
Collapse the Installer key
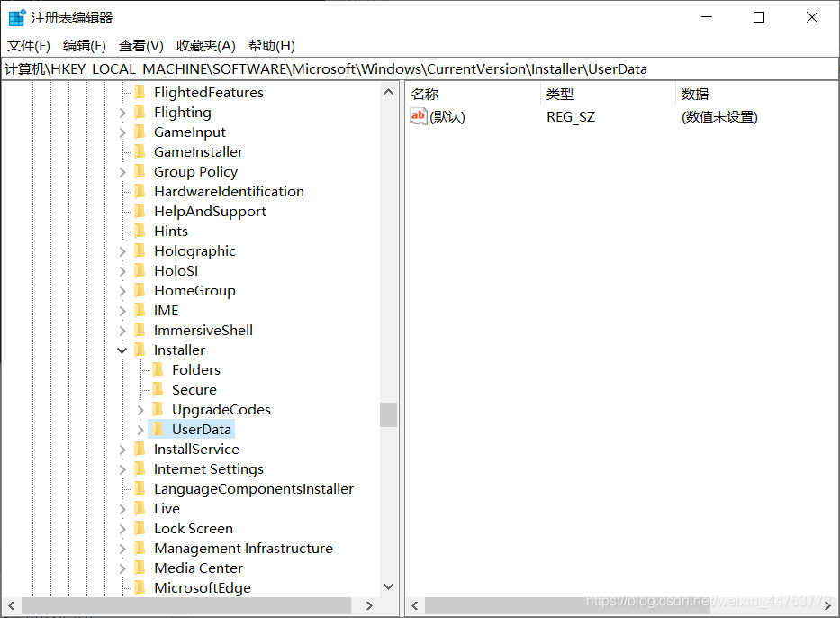(122, 350)
